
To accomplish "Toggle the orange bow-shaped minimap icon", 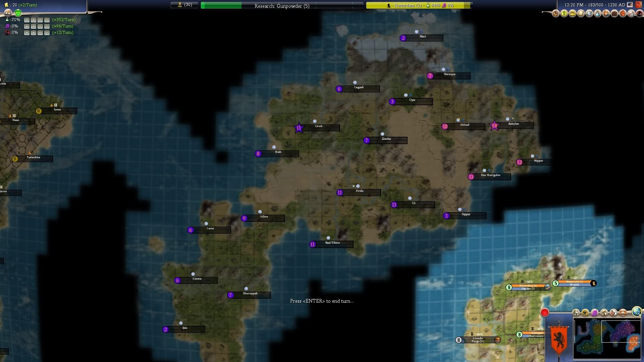I will (623, 313).
